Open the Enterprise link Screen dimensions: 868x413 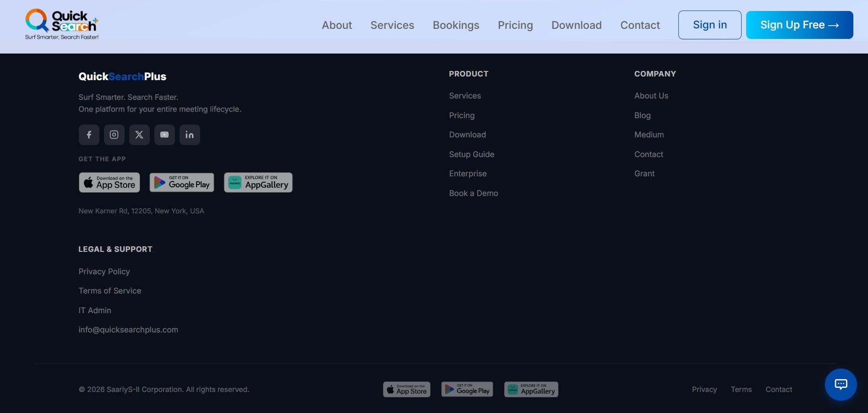point(468,174)
